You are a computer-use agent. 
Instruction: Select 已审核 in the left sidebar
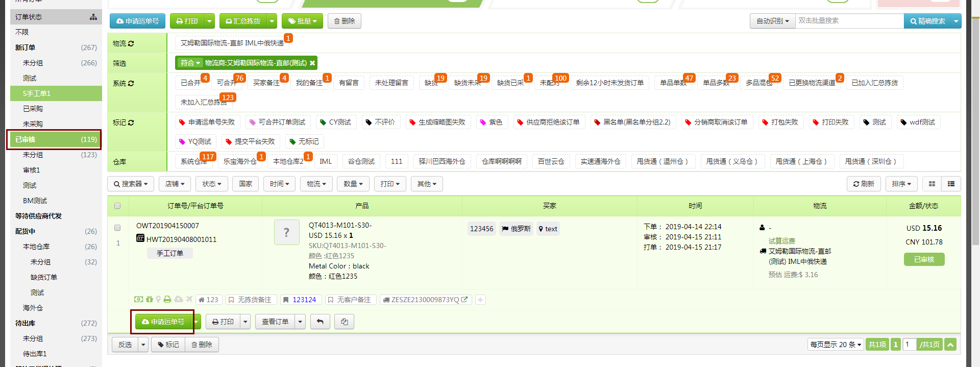coord(54,139)
